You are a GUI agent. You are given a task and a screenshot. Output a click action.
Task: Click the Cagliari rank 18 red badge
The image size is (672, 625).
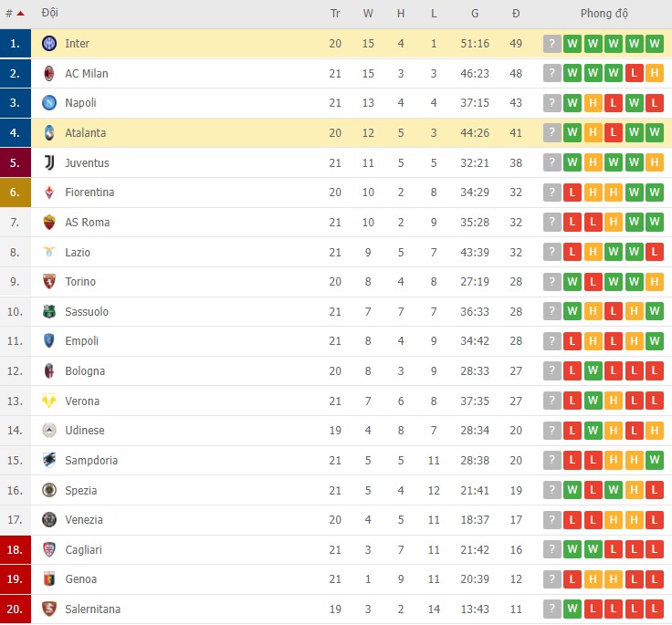[15, 549]
